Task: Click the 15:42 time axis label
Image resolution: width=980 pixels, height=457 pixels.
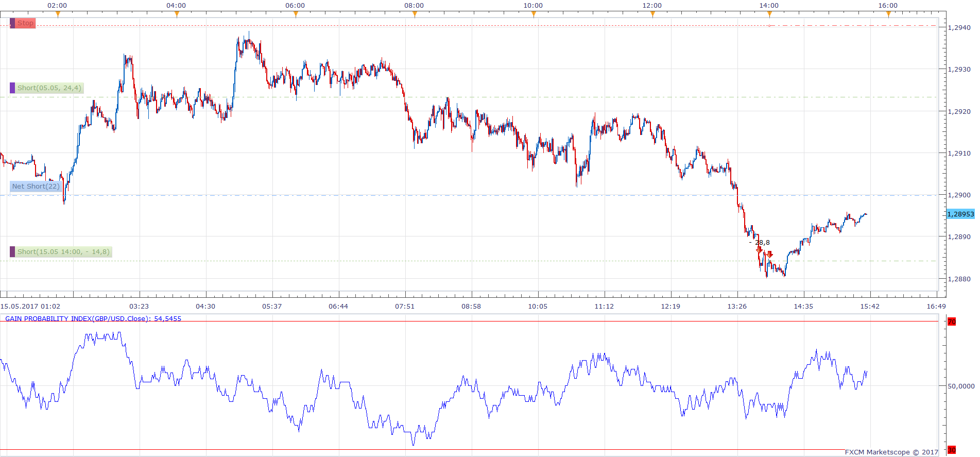Action: pyautogui.click(x=870, y=306)
